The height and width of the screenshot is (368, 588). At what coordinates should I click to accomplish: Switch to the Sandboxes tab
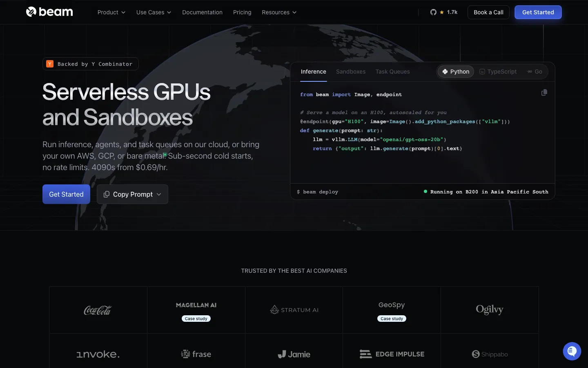coord(351,72)
